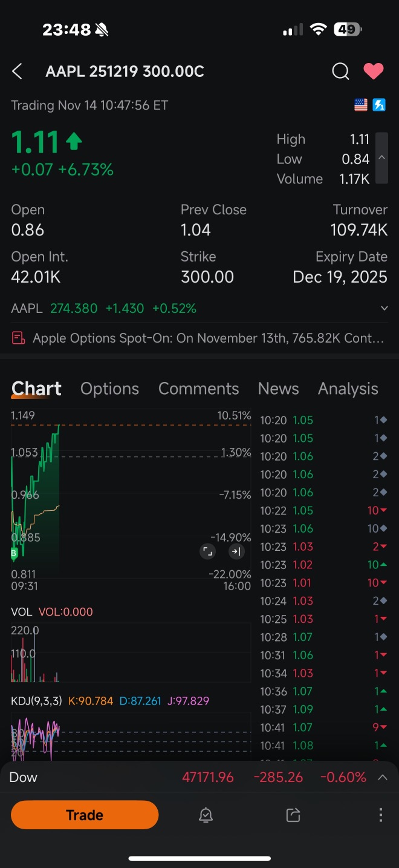Open the News tab
This screenshot has height=868, width=399.
[278, 389]
